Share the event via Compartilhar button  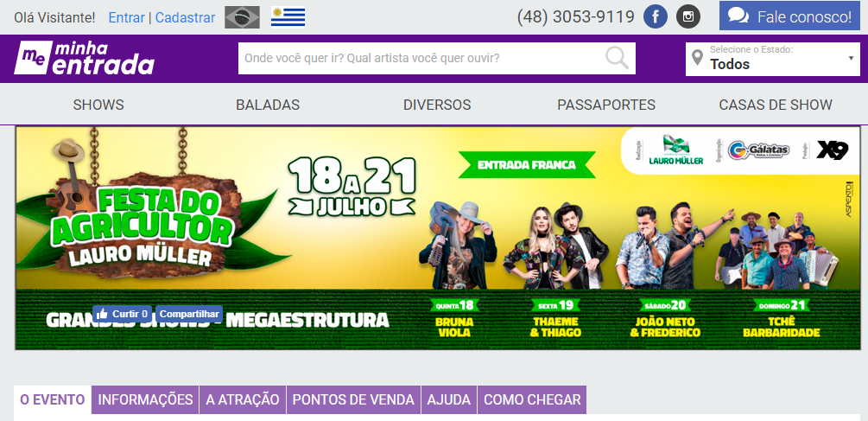tap(189, 314)
